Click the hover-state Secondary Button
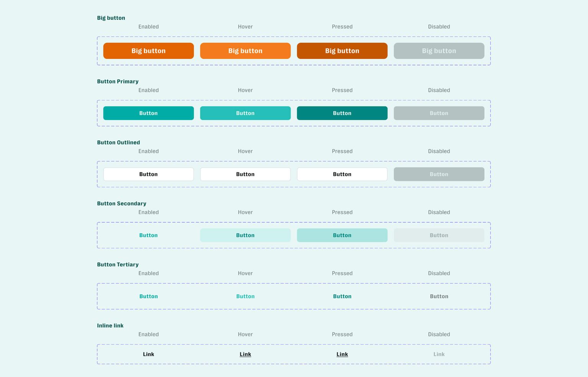Viewport: 588px width, 377px height. [x=245, y=235]
